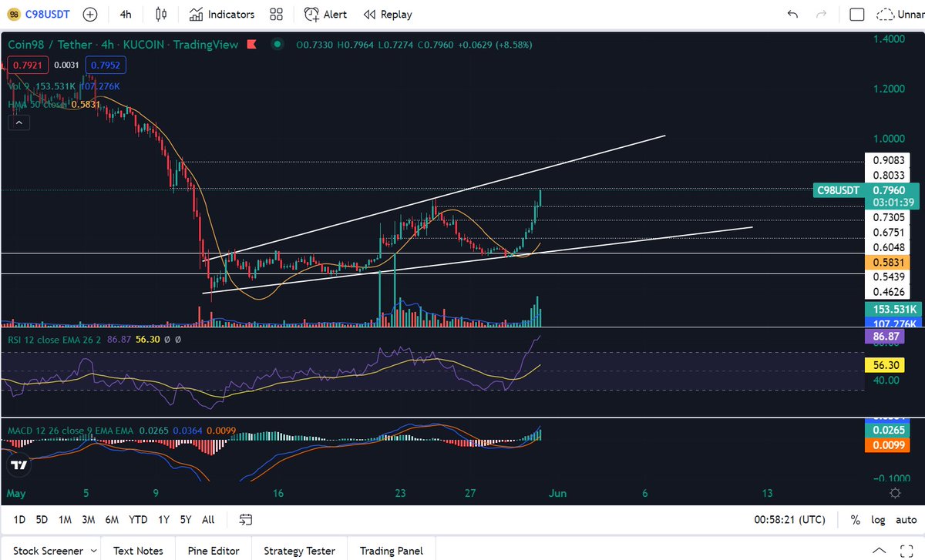
Task: Click the 0.5439 price level label
Action: click(x=889, y=277)
